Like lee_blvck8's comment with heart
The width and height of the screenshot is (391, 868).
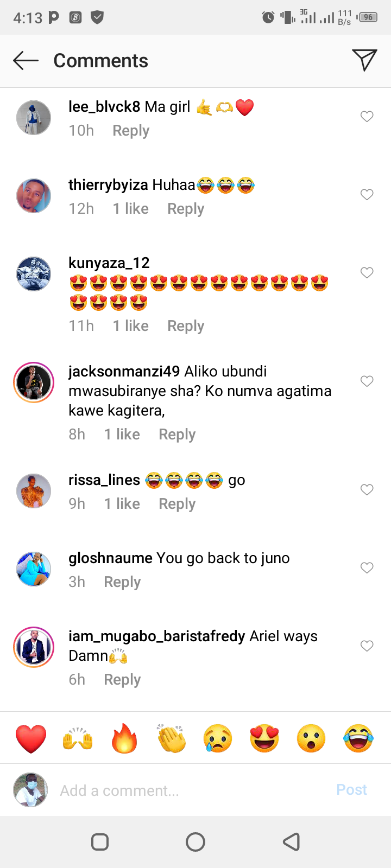[x=367, y=116]
